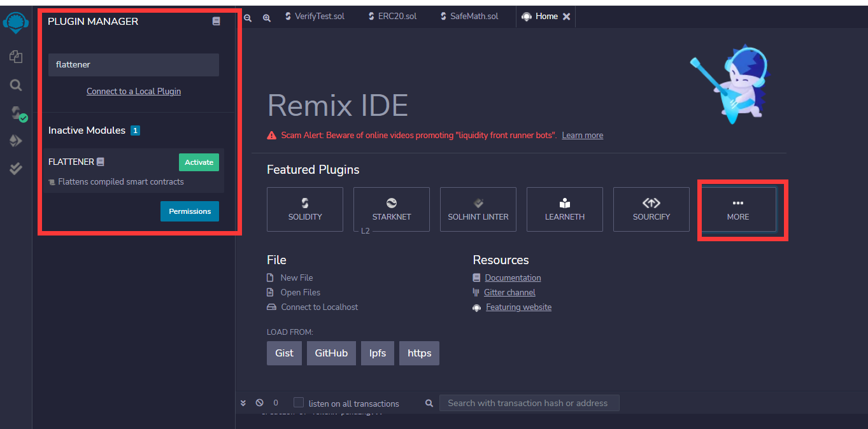Open the Featuring website link
Image resolution: width=868 pixels, height=429 pixels.
click(518, 307)
